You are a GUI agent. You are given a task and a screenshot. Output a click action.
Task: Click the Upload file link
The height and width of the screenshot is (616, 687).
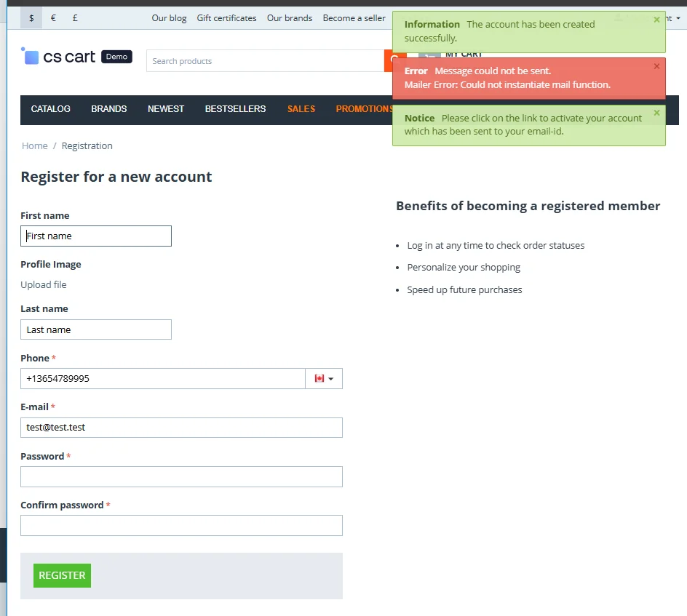(44, 285)
